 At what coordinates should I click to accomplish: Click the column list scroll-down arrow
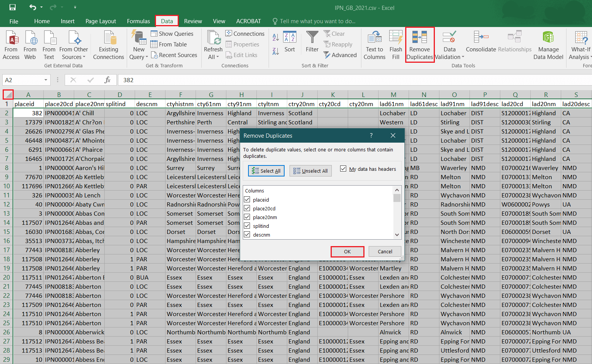point(397,235)
